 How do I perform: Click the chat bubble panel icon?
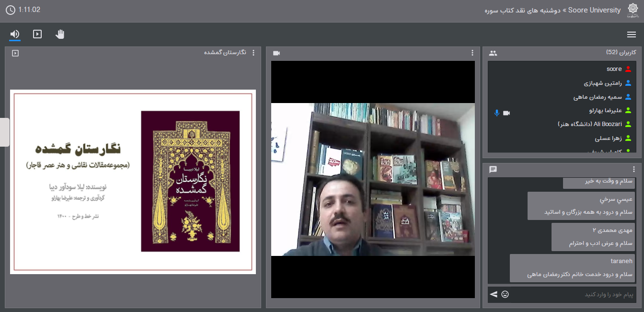click(493, 170)
